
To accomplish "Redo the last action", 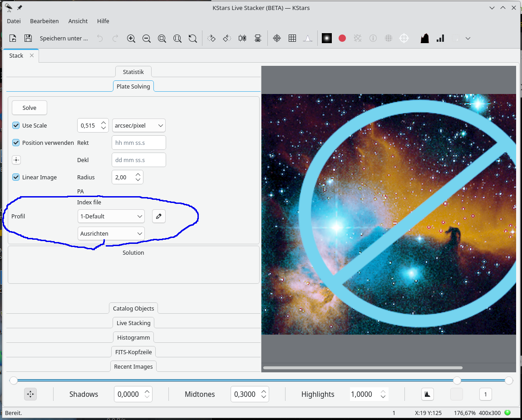I will (x=115, y=38).
